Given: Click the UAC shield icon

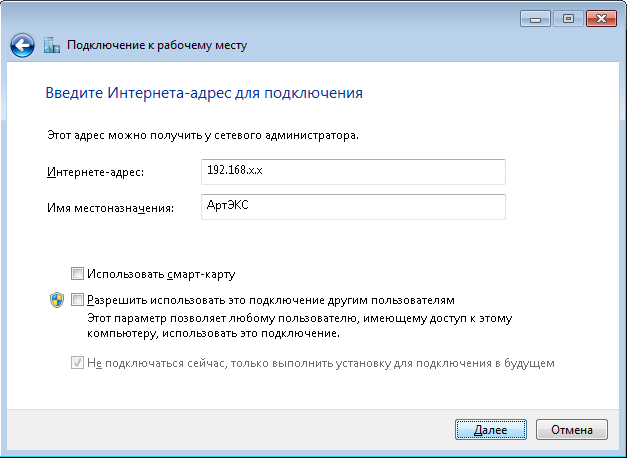Looking at the screenshot, I should tap(57, 300).
